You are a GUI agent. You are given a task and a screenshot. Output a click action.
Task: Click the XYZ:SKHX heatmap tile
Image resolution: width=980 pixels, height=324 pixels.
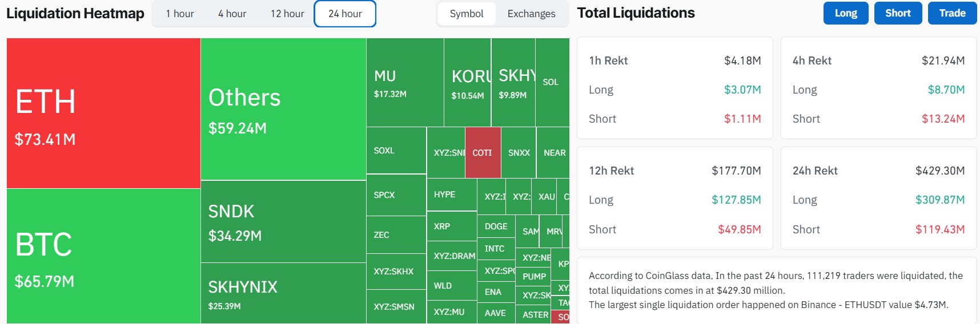point(396,272)
